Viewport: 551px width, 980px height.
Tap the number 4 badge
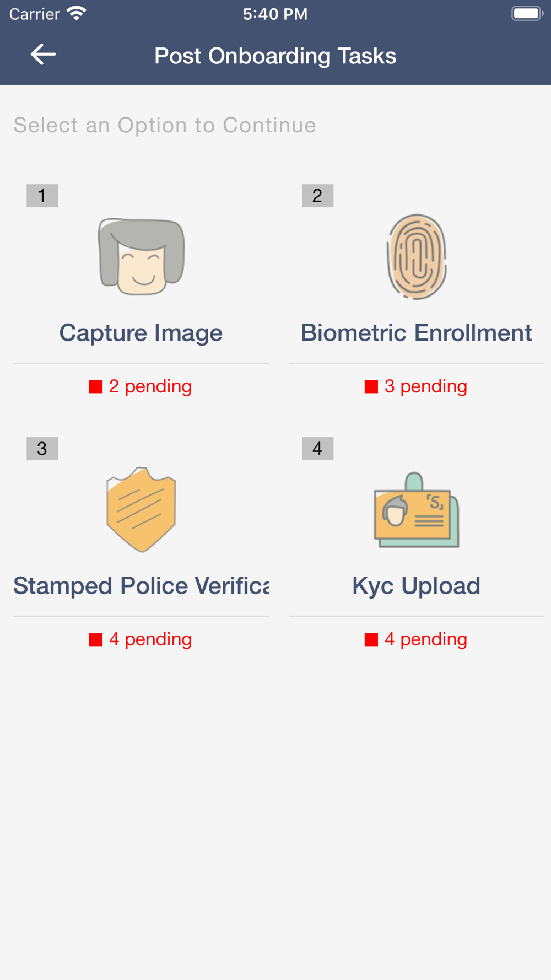tap(318, 449)
